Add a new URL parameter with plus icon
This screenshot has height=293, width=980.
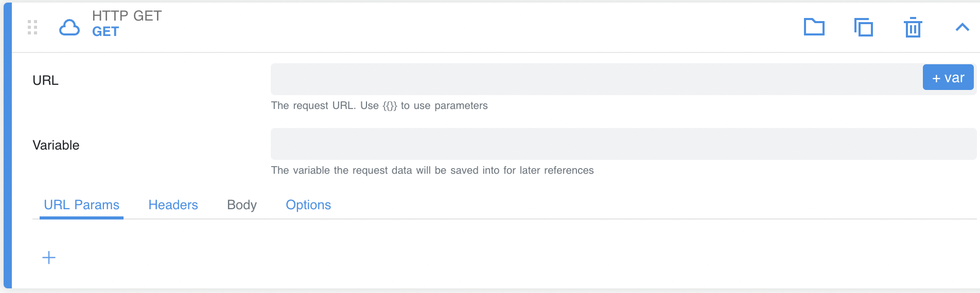[49, 258]
